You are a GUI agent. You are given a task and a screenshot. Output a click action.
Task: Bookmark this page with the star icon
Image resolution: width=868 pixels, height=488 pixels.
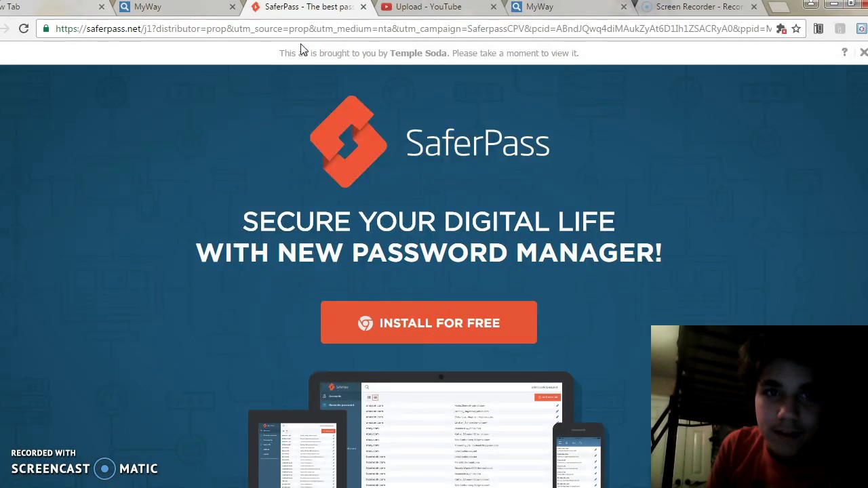(796, 28)
